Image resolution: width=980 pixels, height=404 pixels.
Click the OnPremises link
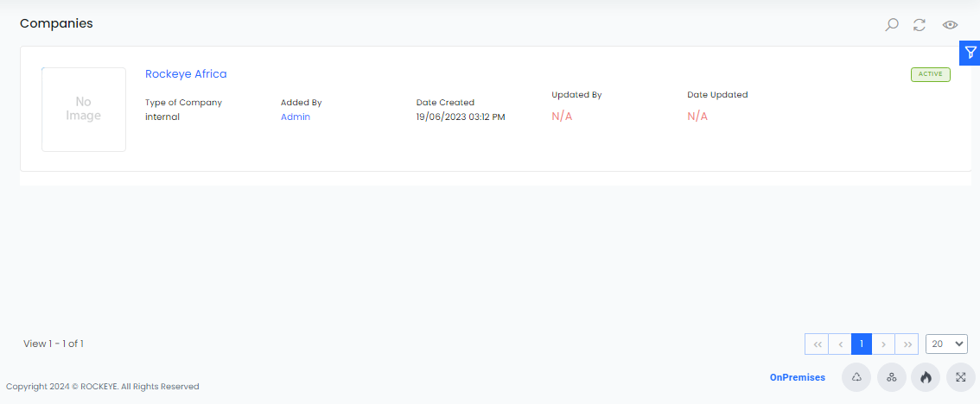pos(798,377)
